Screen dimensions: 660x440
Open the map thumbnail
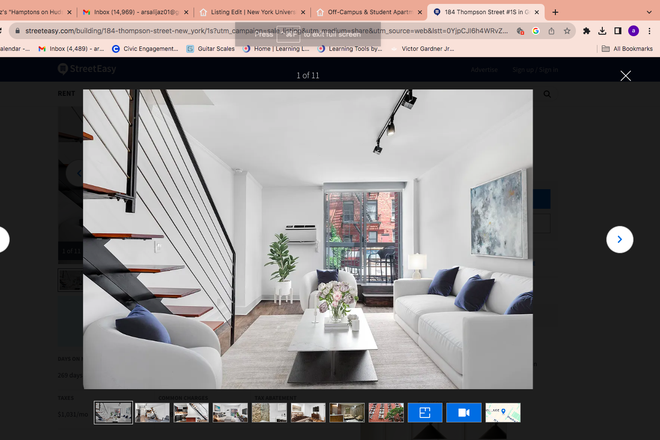pyautogui.click(x=503, y=413)
